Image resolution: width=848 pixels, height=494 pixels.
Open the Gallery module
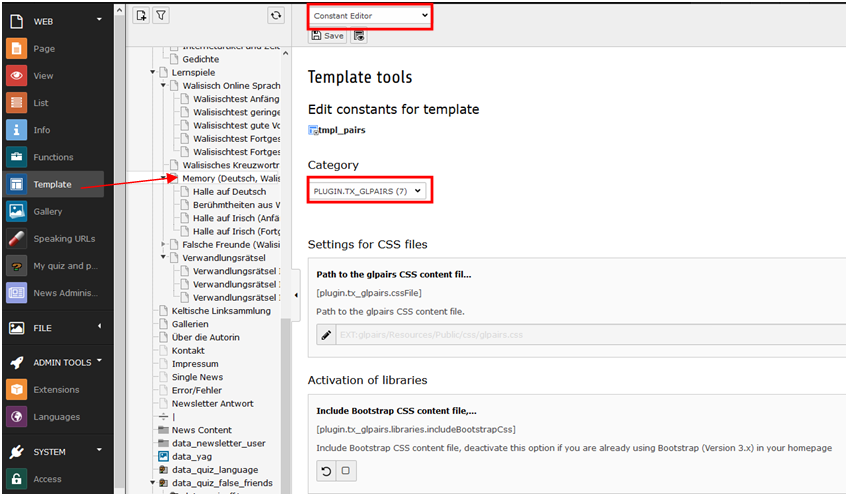(x=47, y=211)
